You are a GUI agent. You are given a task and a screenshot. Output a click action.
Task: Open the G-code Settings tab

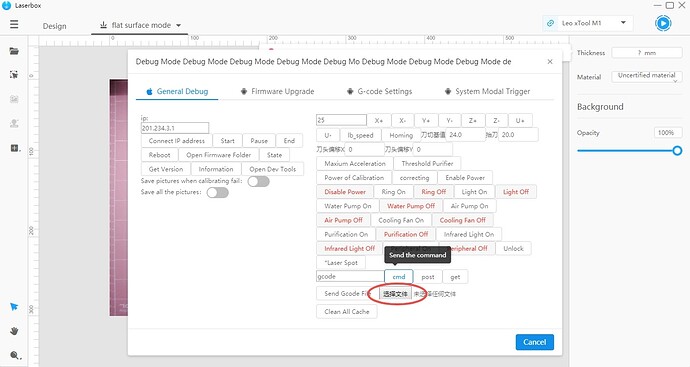(379, 92)
